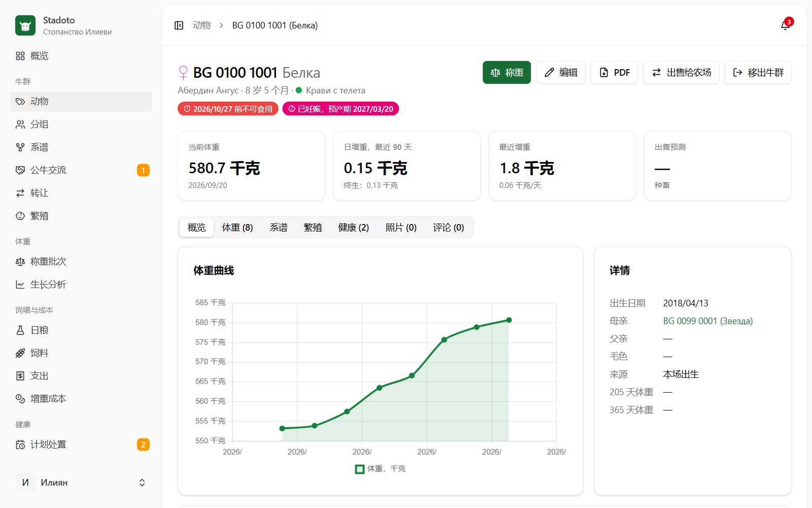The image size is (812, 508).
Task: Switch to the 体重 (8) tab
Action: (x=238, y=228)
